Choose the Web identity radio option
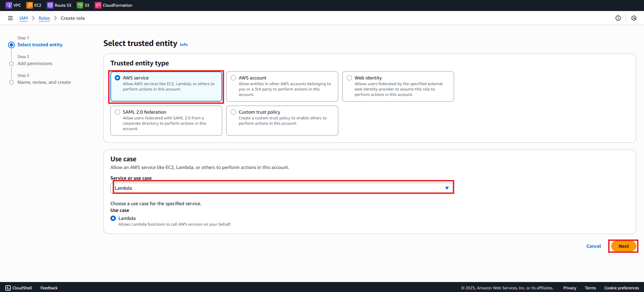The height and width of the screenshot is (292, 644). point(349,78)
